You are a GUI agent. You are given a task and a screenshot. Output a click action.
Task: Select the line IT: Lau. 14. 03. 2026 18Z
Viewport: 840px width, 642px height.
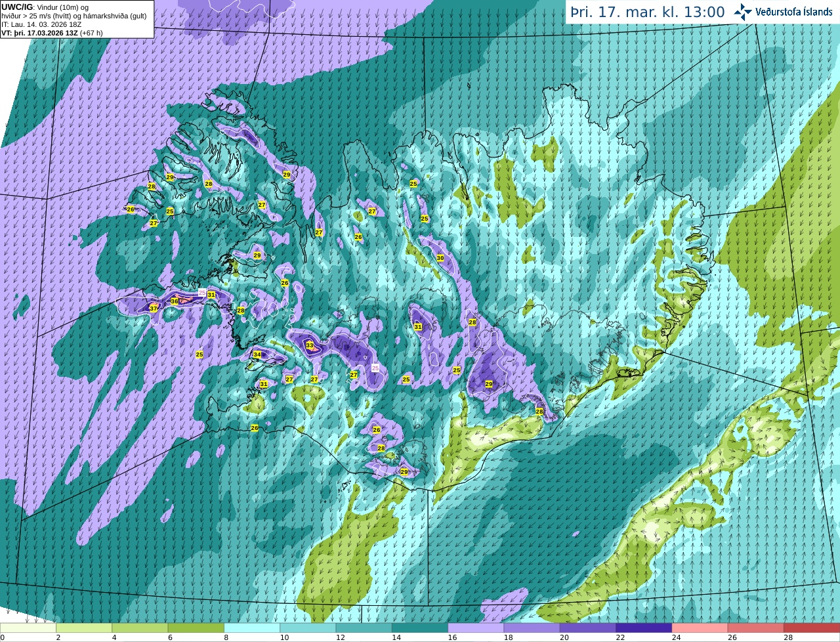click(41, 24)
